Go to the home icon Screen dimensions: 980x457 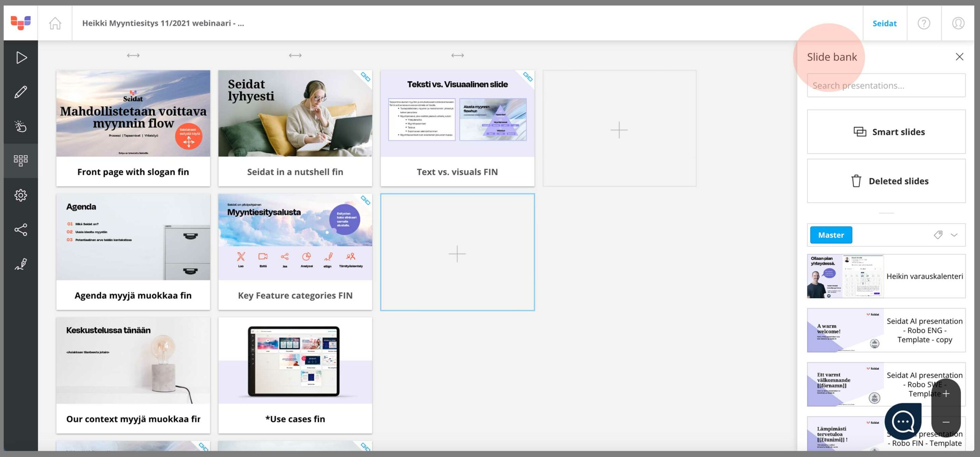point(55,23)
